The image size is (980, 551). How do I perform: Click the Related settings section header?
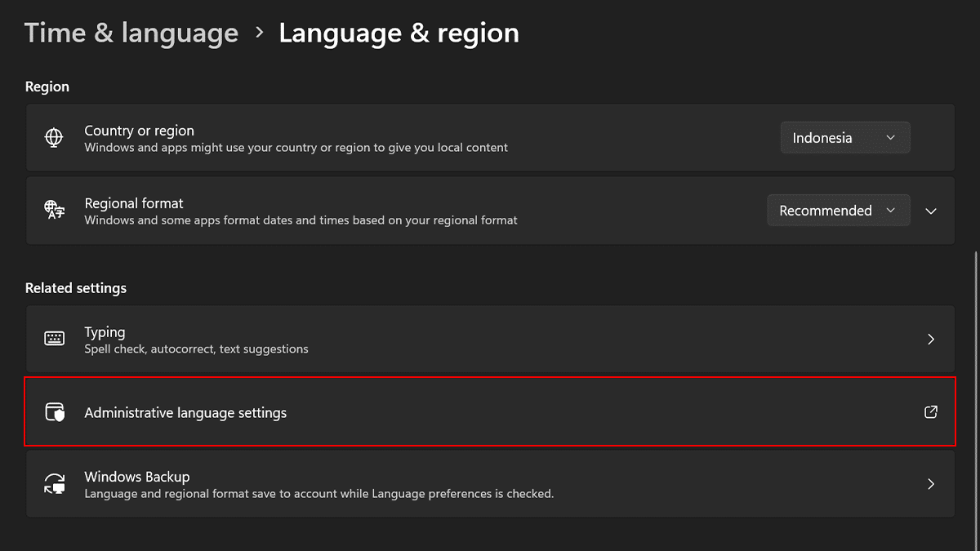[x=76, y=288]
